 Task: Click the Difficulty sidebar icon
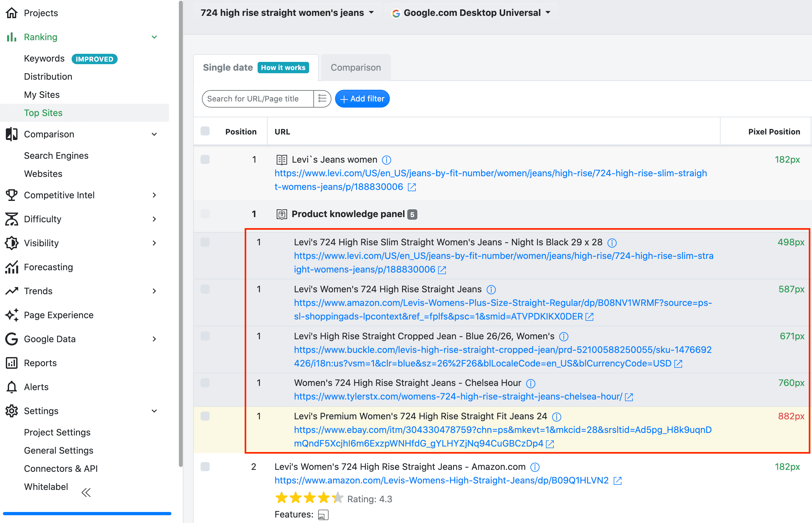tap(12, 219)
